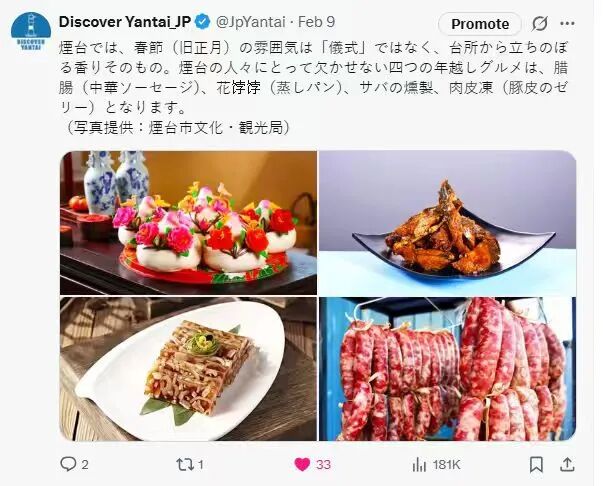603x486 pixels.
Task: Open the @JpYantai handle link
Action: coord(250,22)
